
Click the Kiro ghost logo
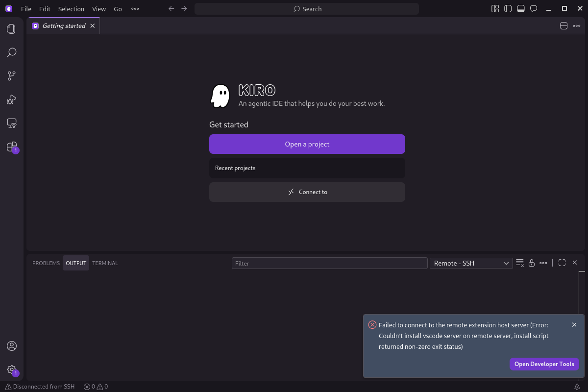tap(220, 96)
